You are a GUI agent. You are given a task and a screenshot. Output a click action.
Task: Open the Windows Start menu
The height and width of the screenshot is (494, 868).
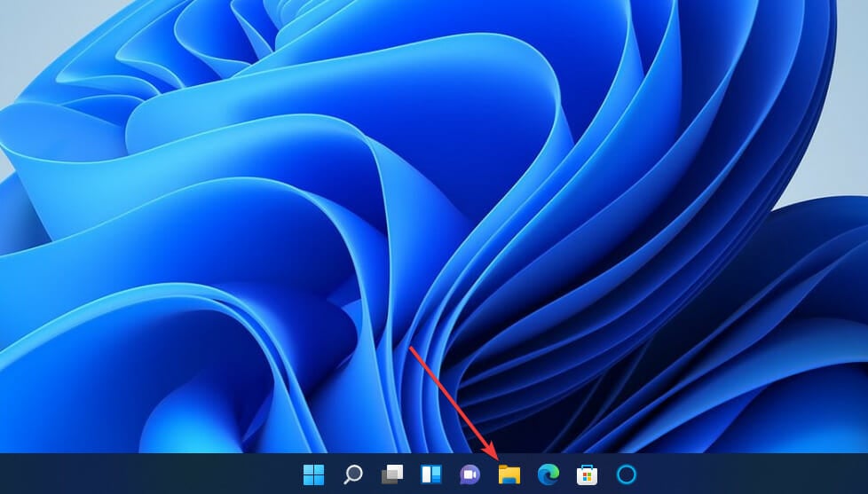pyautogui.click(x=313, y=474)
